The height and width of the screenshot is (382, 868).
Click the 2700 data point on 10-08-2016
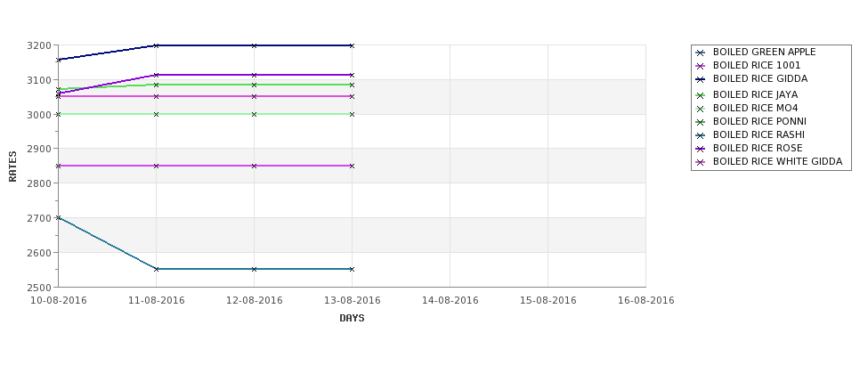pyautogui.click(x=58, y=217)
